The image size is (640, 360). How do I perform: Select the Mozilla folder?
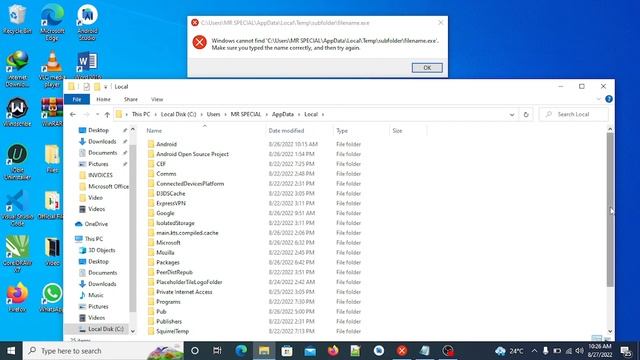pyautogui.click(x=165, y=253)
